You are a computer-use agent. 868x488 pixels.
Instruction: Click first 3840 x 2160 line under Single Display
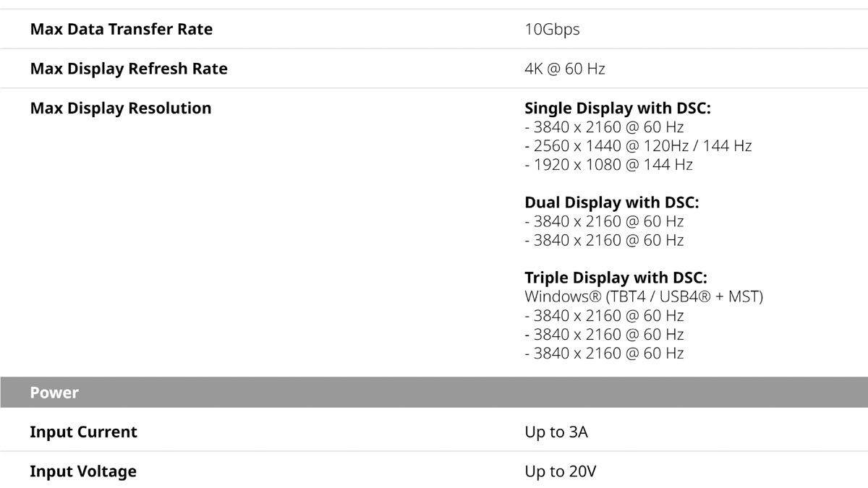click(604, 127)
